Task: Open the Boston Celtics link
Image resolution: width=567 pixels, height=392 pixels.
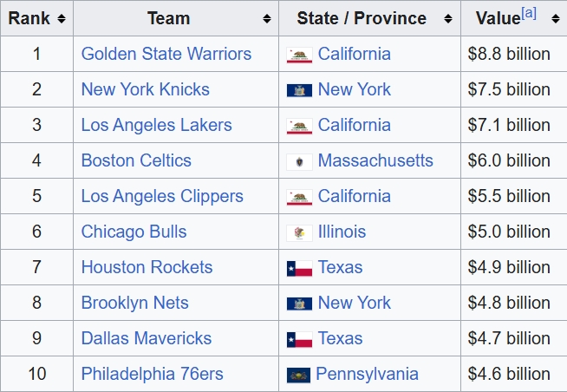Action: pos(136,160)
